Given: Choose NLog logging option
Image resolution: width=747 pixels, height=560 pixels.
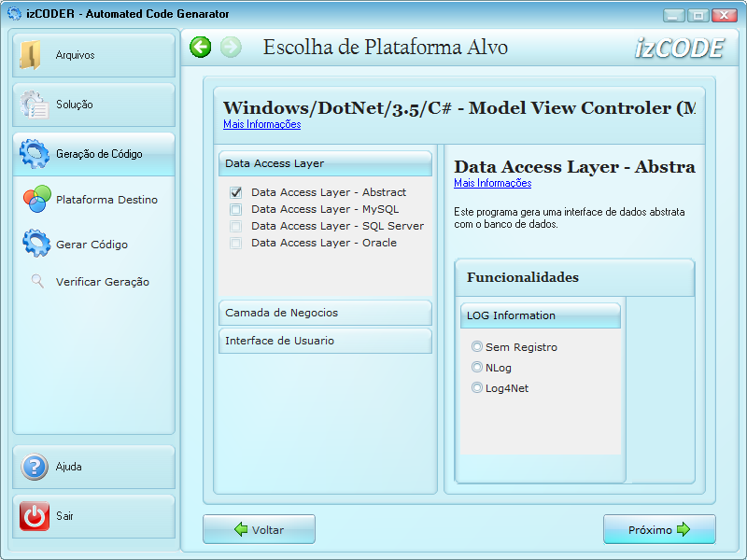Looking at the screenshot, I should pos(477,368).
